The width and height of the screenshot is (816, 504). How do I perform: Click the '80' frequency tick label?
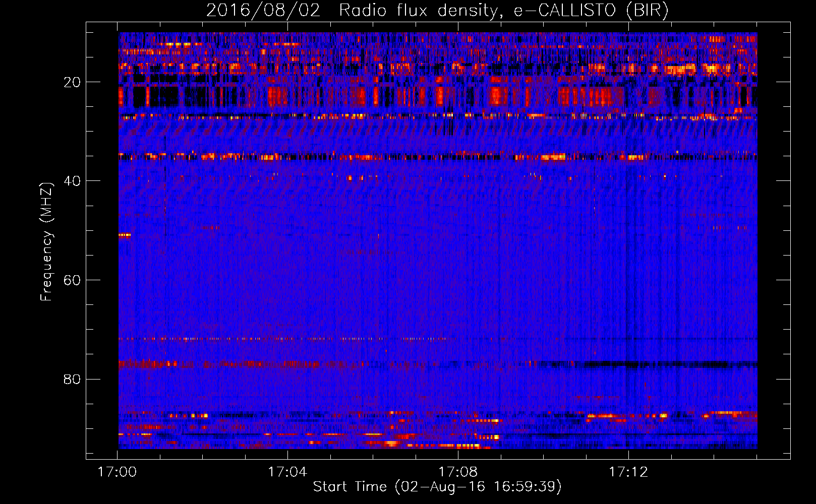coord(72,379)
